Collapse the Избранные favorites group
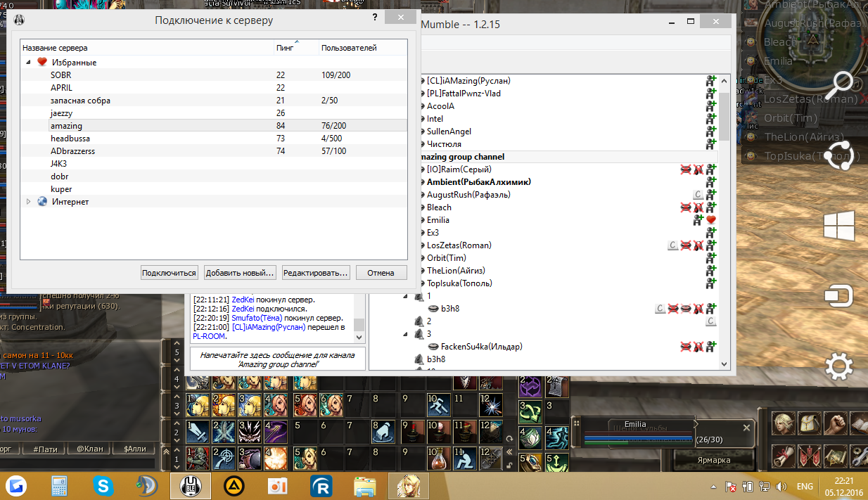Screen dimensions: 868x500 pyautogui.click(x=29, y=63)
